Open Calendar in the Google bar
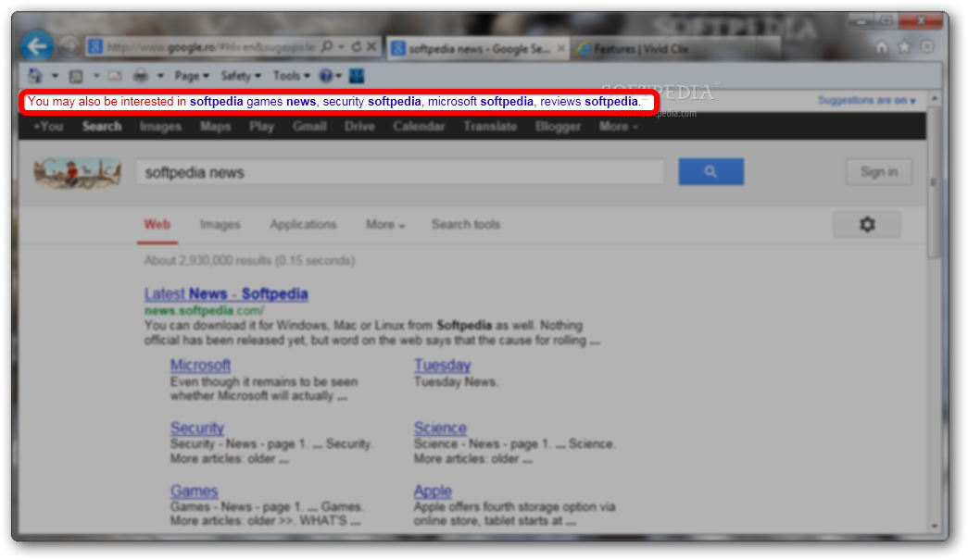This screenshot has height=560, width=968. coord(419,127)
